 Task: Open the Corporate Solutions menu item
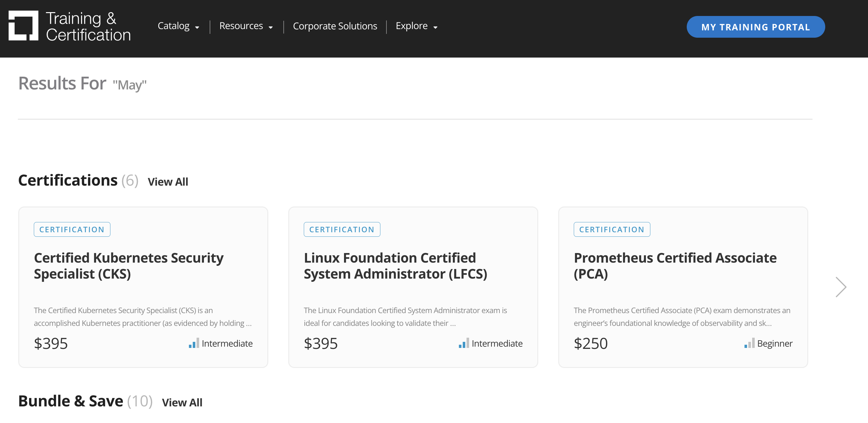click(335, 26)
